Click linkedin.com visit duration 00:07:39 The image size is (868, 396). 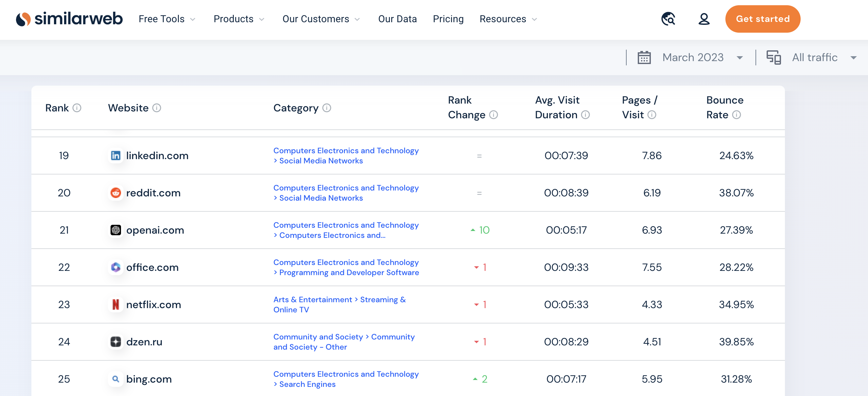[x=566, y=156]
